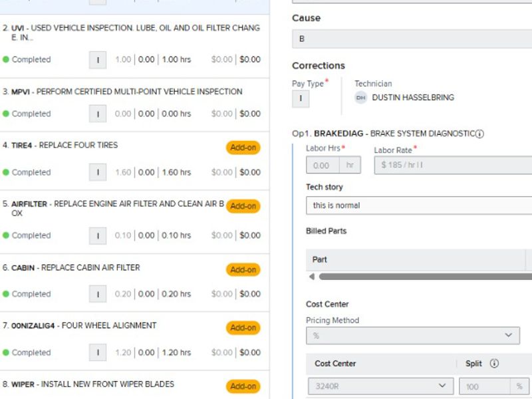The width and height of the screenshot is (532, 399).
Task: Click info icon next to Brake System Diagnostic
Action: tap(480, 134)
